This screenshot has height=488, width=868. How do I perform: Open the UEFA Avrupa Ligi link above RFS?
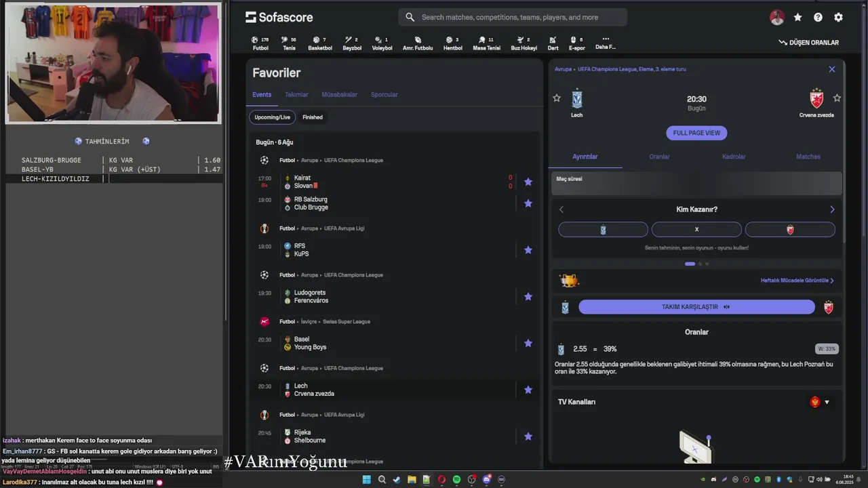[344, 228]
